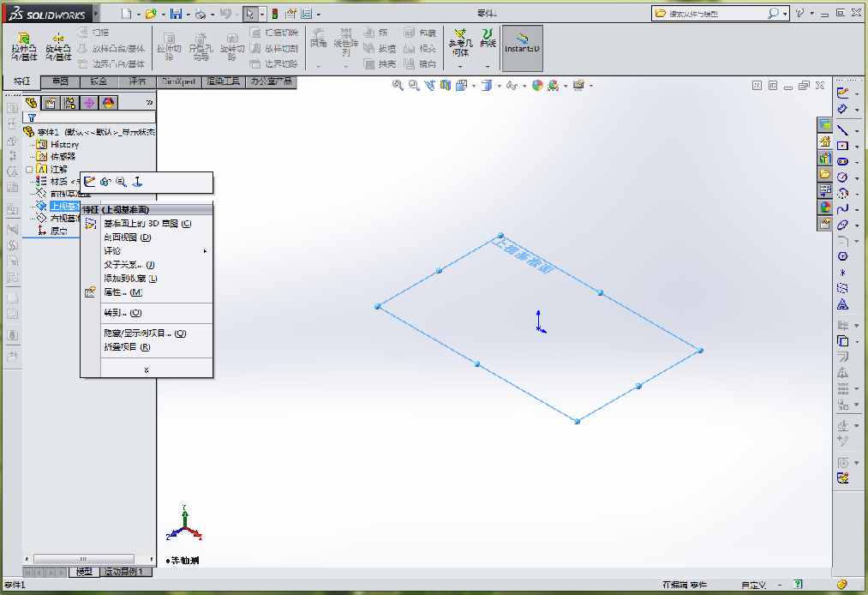
Task: Click the Undo arrow icon
Action: click(224, 14)
